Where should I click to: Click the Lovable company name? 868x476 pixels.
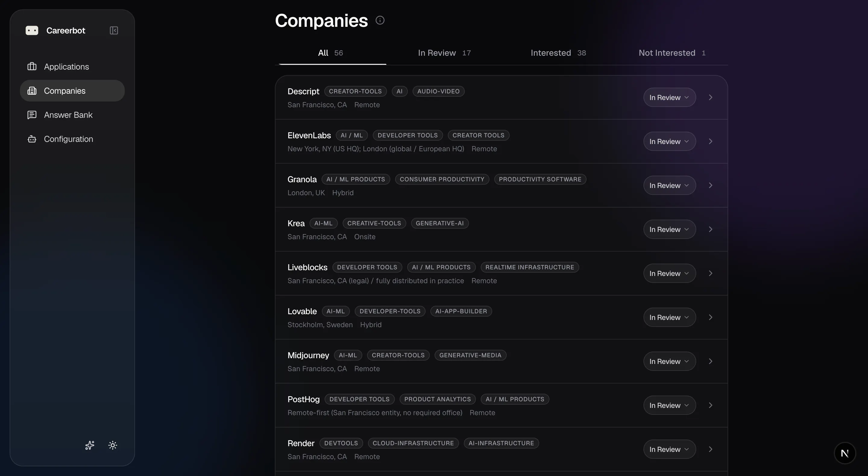[302, 311]
